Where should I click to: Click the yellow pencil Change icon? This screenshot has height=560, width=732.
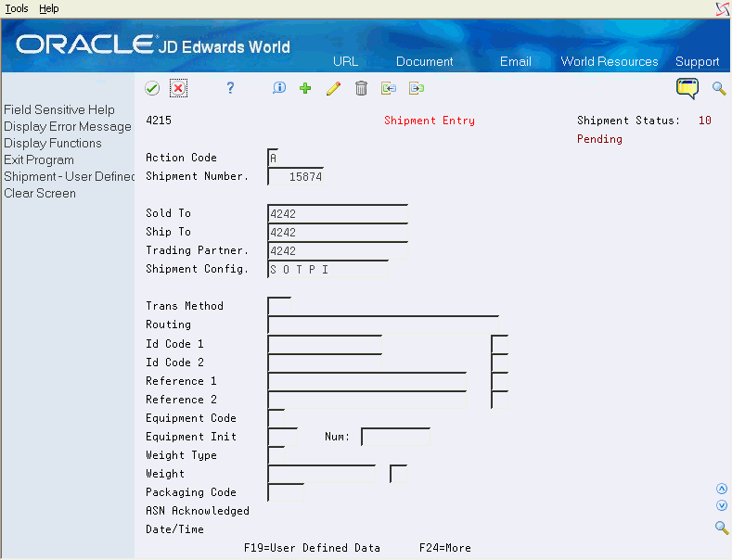click(x=333, y=88)
